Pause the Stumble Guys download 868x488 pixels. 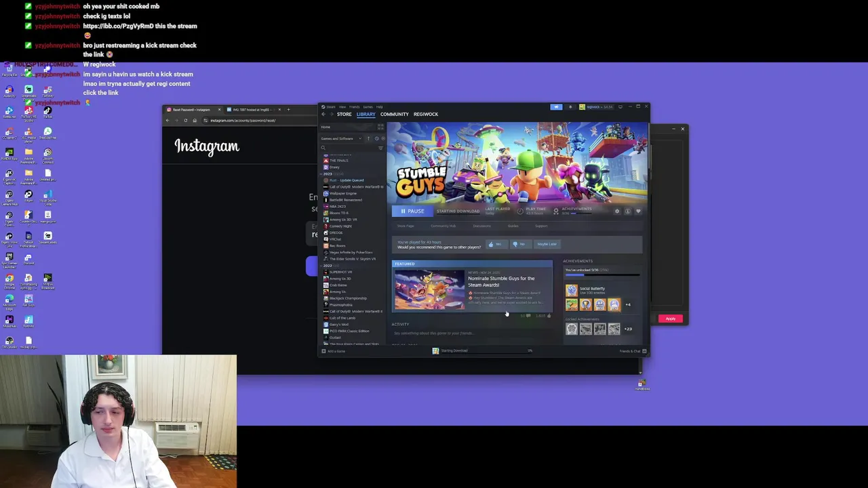click(x=412, y=211)
